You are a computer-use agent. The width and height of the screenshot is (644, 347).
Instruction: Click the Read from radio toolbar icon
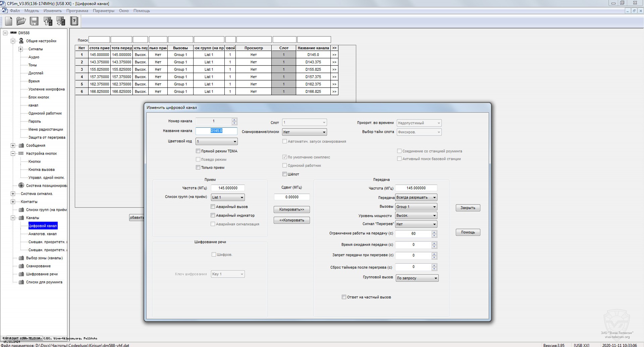(48, 21)
